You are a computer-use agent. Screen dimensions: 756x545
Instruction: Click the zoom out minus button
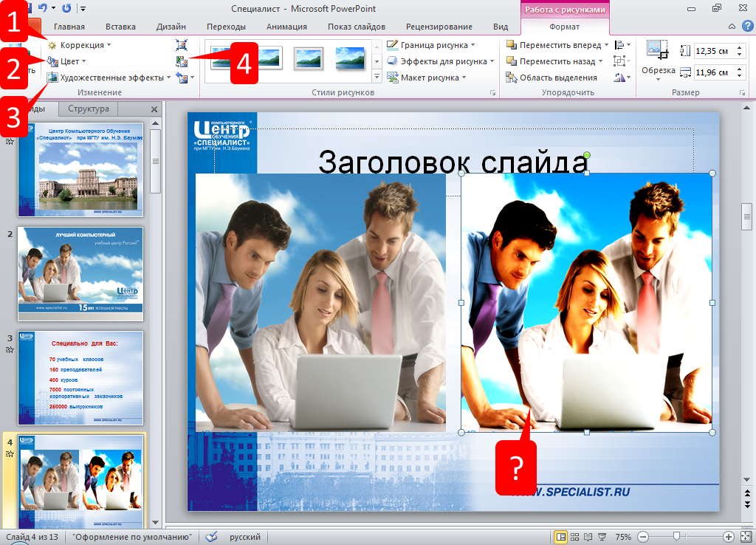tap(642, 537)
